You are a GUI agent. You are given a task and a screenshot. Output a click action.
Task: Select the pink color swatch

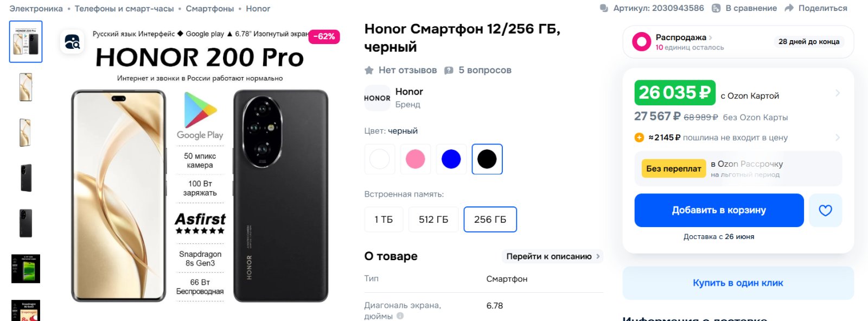coord(416,159)
